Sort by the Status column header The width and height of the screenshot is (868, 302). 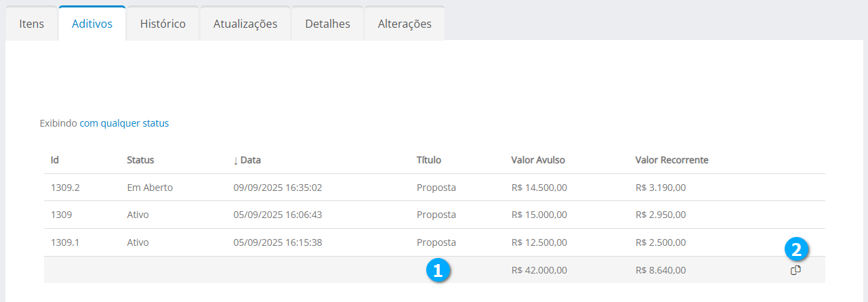140,160
